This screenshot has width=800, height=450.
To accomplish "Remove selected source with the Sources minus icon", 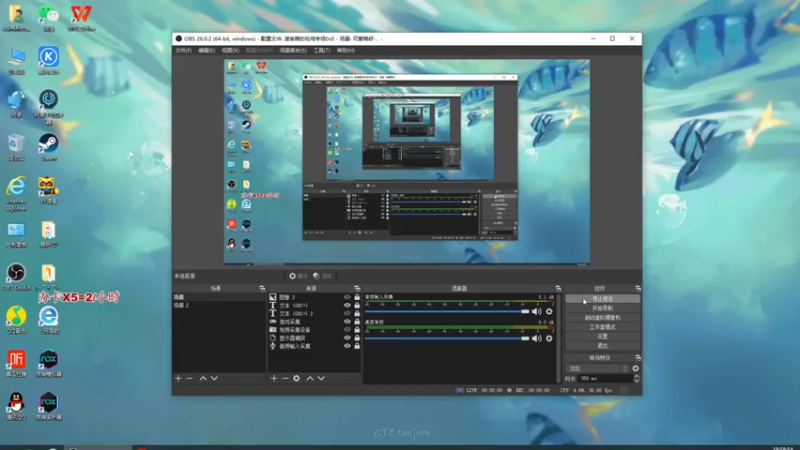I will pos(285,379).
